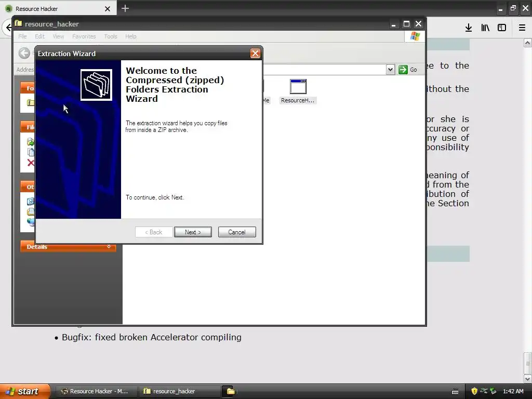The image size is (532, 399).
Task: Minimize the resource_hacker explorer window
Action: coord(394,24)
